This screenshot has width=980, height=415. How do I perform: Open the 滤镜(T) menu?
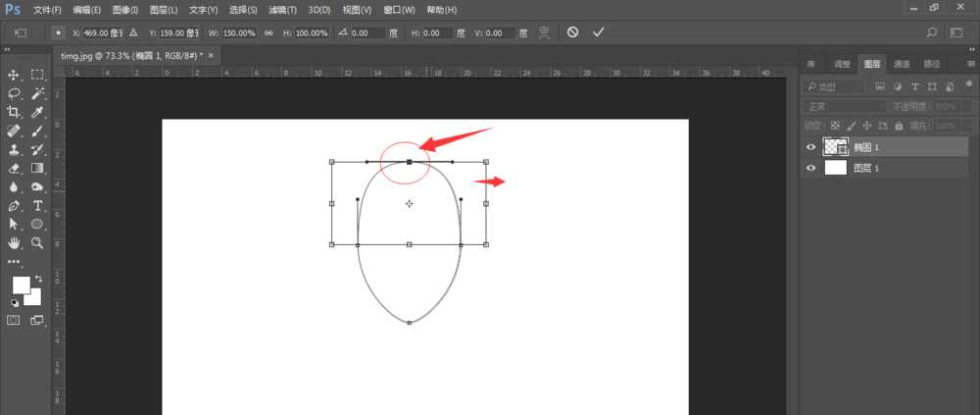coord(283,10)
